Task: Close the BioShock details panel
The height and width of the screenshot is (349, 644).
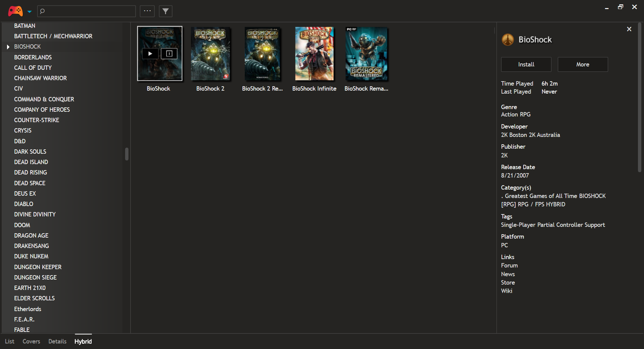Action: (629, 29)
